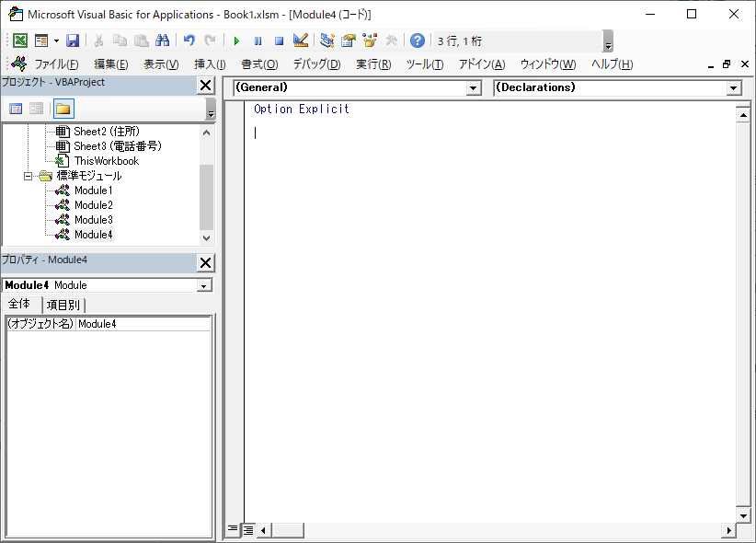
Task: Open the Insert object dropdown arrow
Action: (56, 41)
